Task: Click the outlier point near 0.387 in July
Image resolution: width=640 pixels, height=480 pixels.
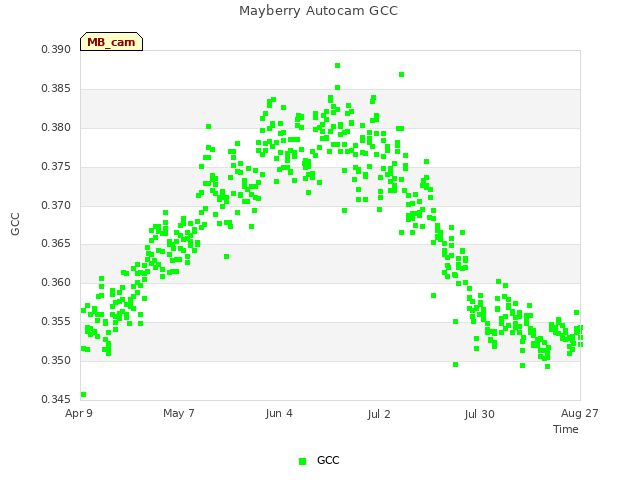Action: click(x=402, y=75)
